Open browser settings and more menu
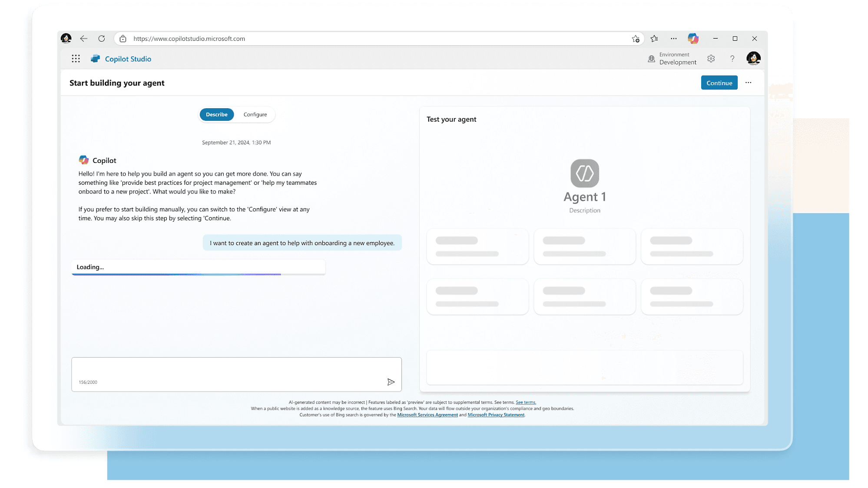The height and width of the screenshot is (488, 868). coord(673,39)
